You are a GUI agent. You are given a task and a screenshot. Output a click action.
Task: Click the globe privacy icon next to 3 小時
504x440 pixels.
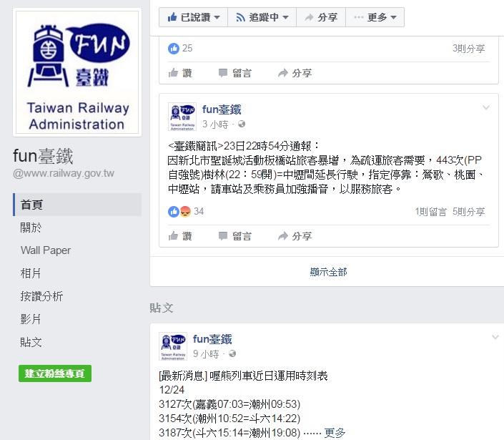242,124
